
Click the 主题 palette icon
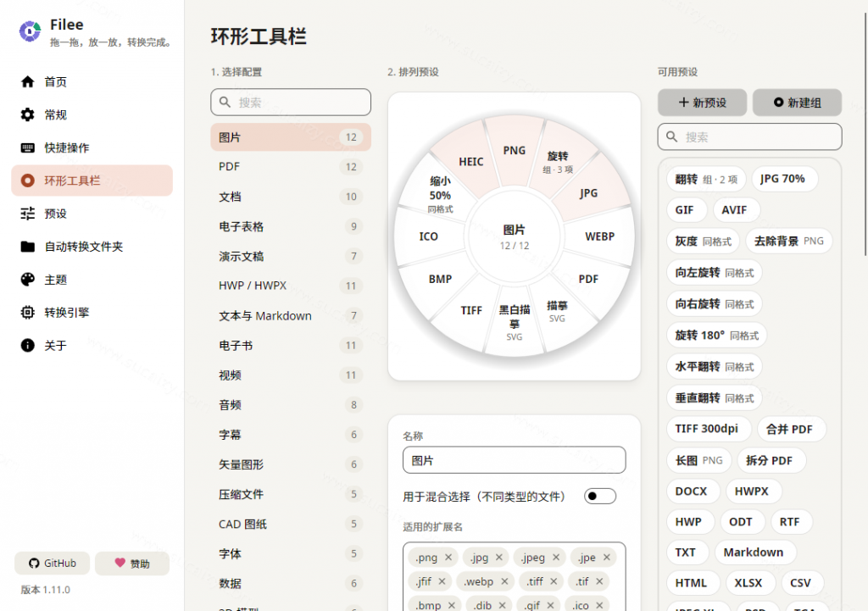point(28,280)
